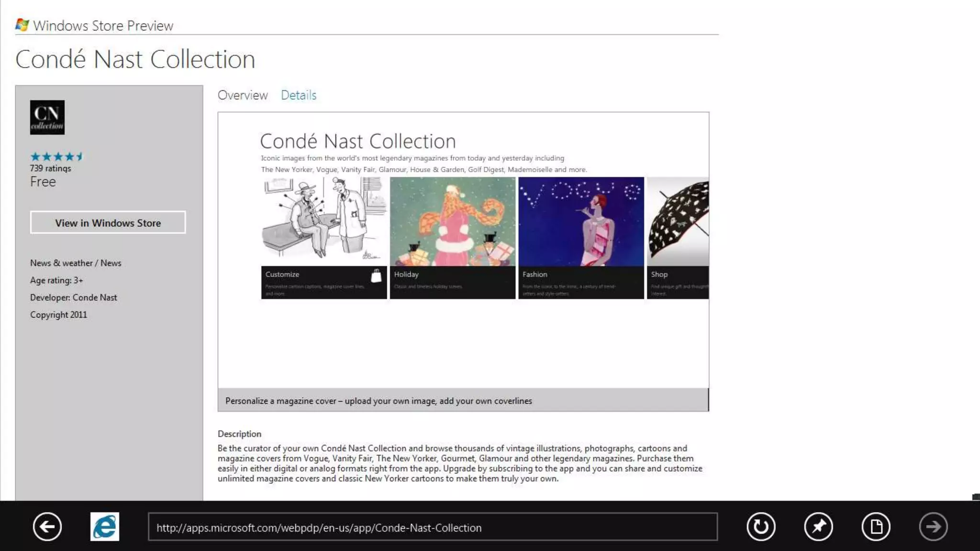Click the forward arrow navigation button

(x=933, y=527)
